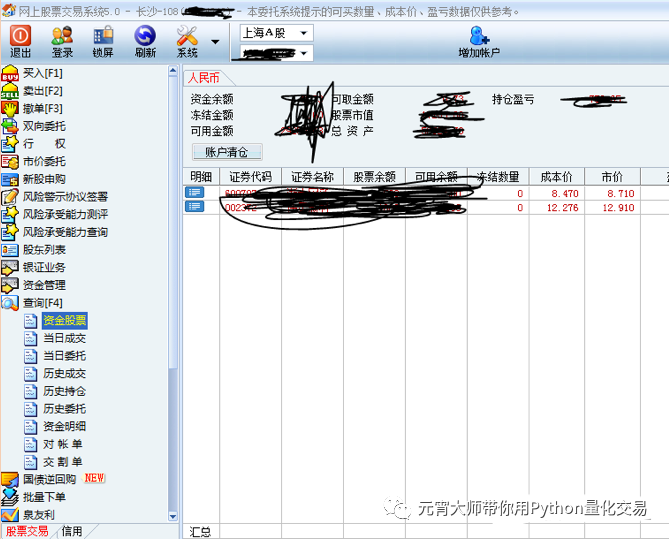The width and height of the screenshot is (669, 539).
Task: Open detail icon for first holding row
Action: point(195,193)
